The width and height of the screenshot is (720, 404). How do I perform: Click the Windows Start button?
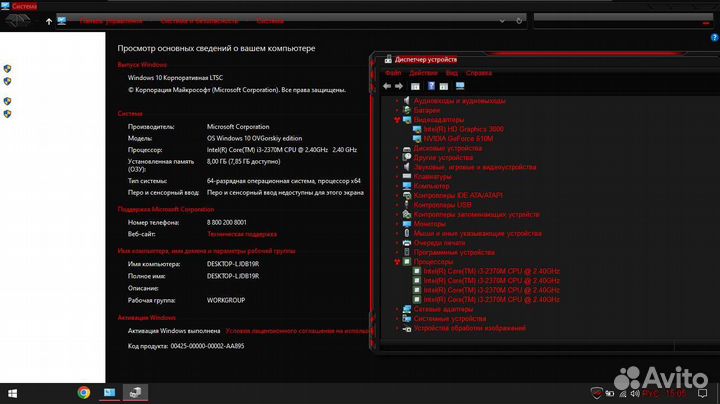(13, 391)
